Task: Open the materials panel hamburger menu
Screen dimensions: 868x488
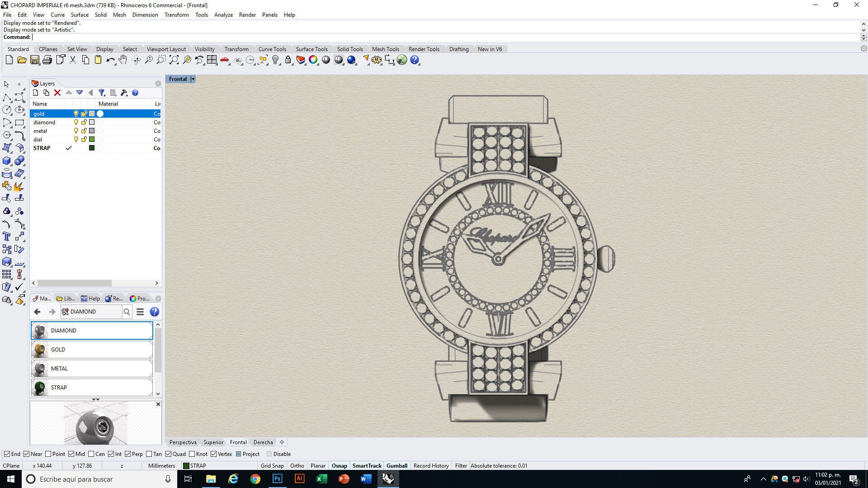Action: point(140,312)
